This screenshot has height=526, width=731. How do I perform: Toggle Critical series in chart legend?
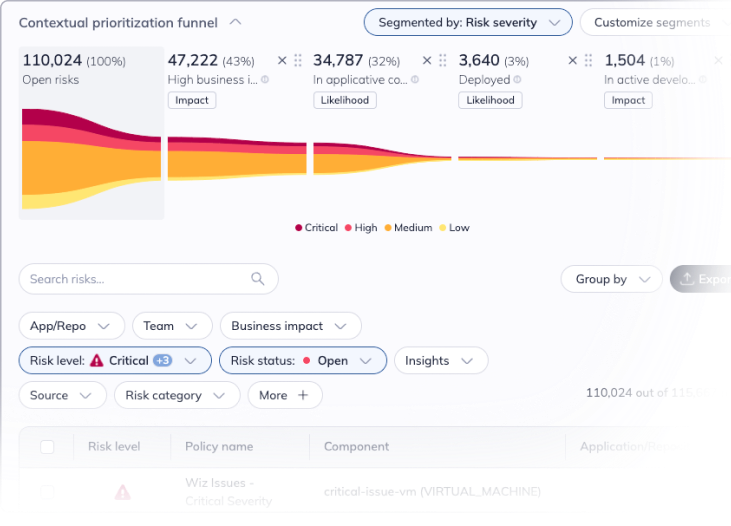point(316,228)
